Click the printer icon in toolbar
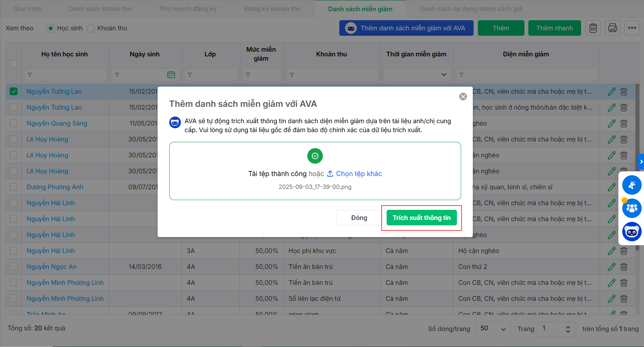The width and height of the screenshot is (644, 347). [612, 28]
